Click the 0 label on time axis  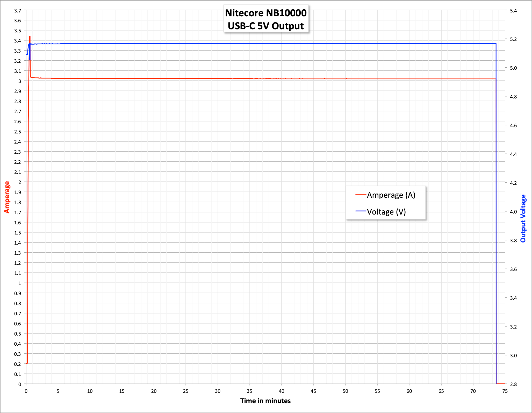pos(26,391)
